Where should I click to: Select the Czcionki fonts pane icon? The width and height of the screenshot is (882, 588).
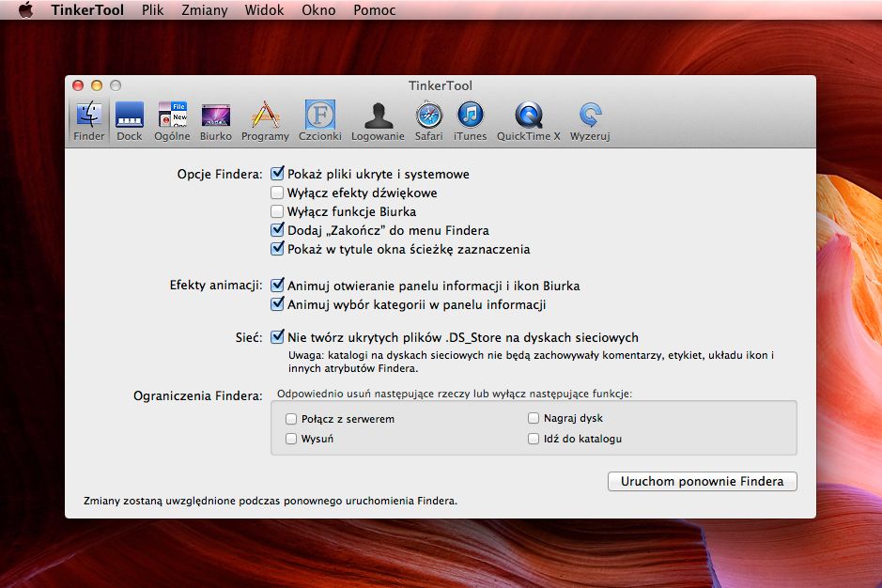320,120
